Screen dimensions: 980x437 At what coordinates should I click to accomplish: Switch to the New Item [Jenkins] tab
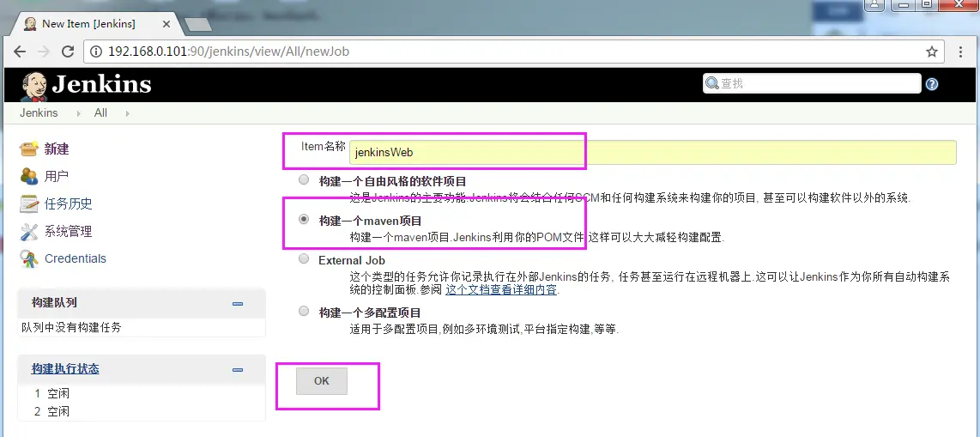[x=96, y=24]
